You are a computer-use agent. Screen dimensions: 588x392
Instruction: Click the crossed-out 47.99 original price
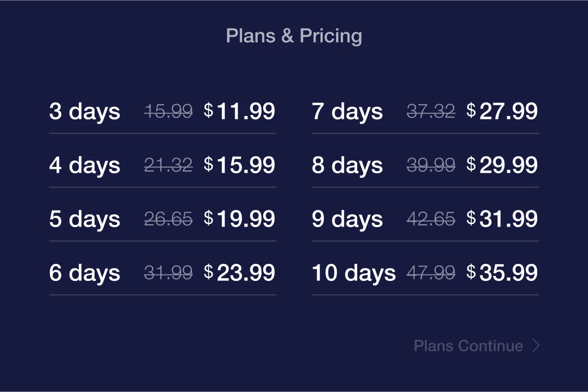431,273
